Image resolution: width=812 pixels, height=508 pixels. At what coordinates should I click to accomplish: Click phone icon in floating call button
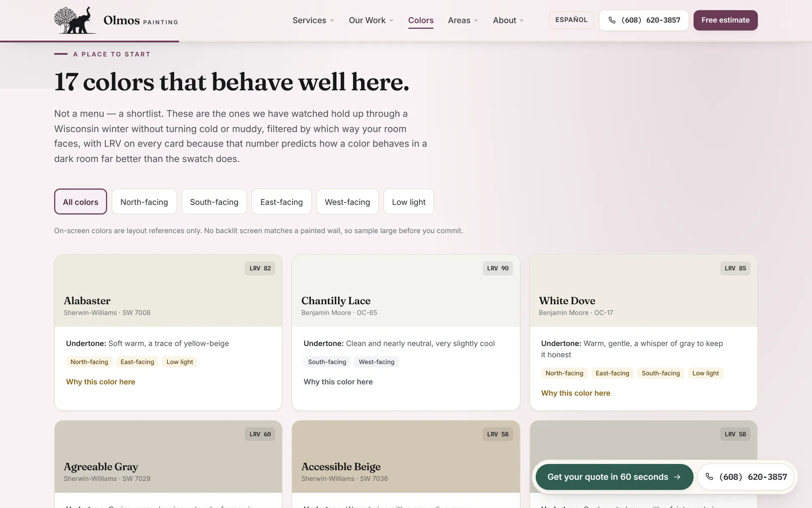tap(710, 477)
